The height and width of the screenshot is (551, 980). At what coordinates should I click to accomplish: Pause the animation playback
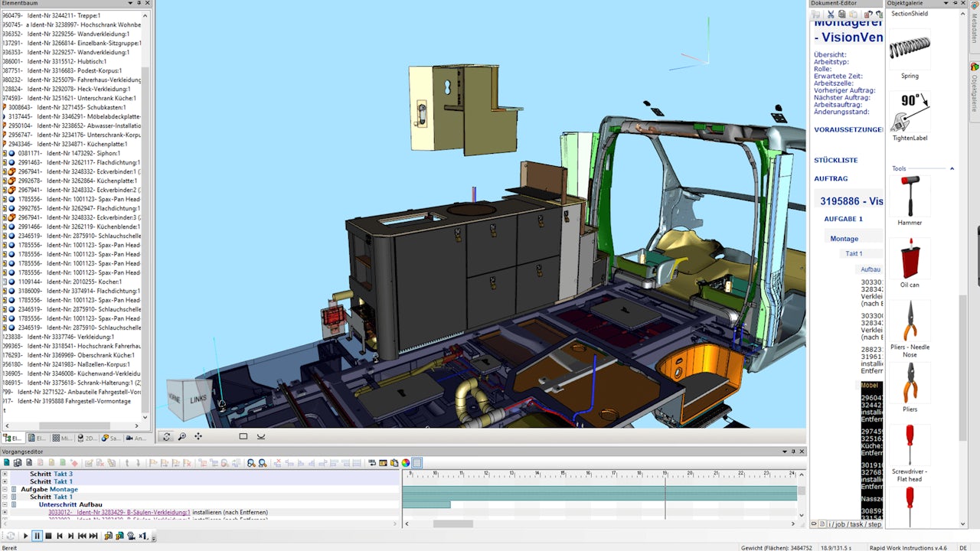pos(37,536)
